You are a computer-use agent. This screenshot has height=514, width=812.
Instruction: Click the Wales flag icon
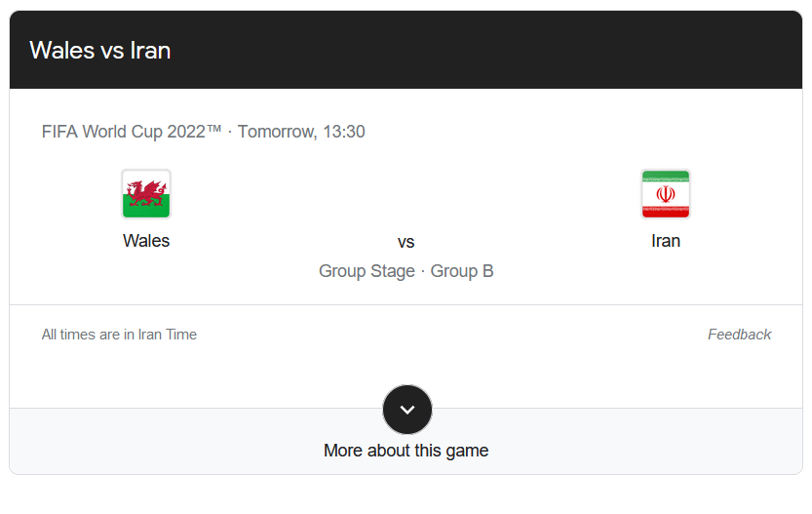point(146,193)
